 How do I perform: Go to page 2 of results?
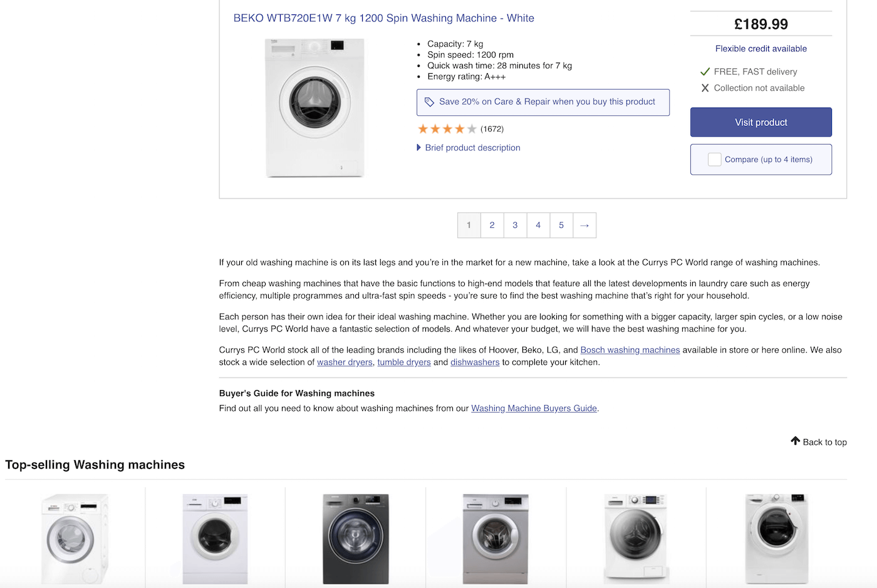[x=492, y=225]
